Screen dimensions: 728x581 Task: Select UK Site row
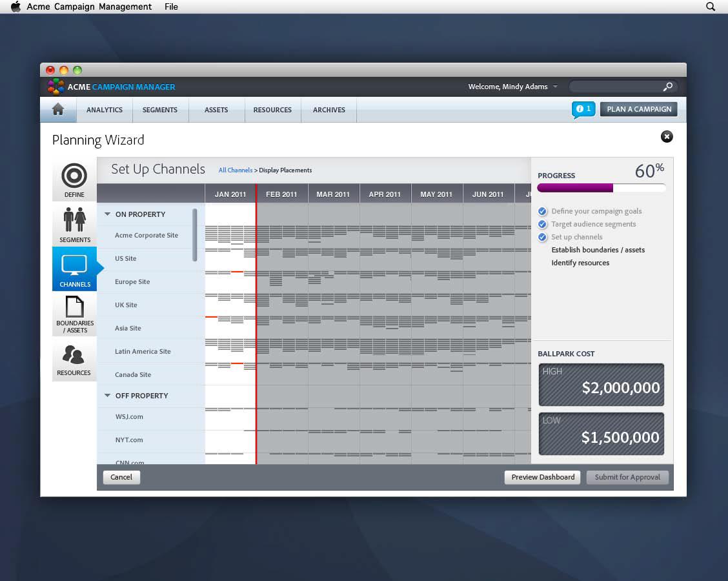pos(151,305)
